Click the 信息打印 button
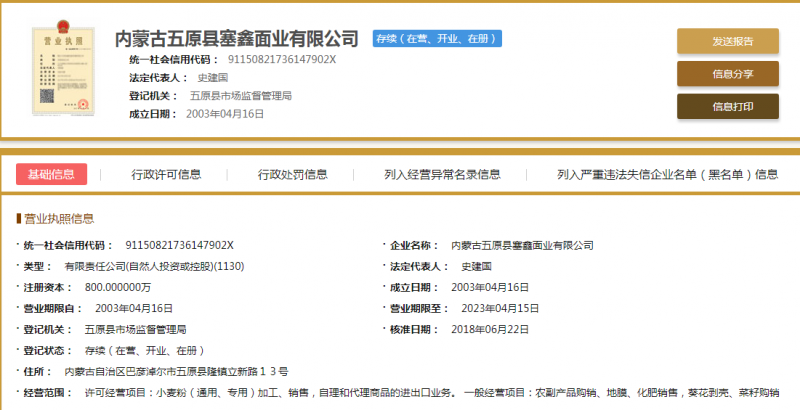Image resolution: width=800 pixels, height=410 pixels. click(x=728, y=107)
